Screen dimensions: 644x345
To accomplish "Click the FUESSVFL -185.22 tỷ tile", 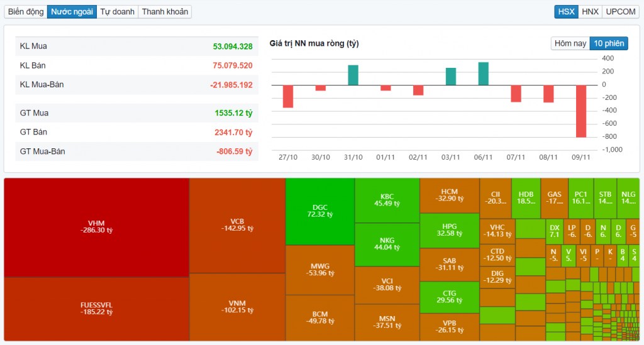I will [x=96, y=309].
